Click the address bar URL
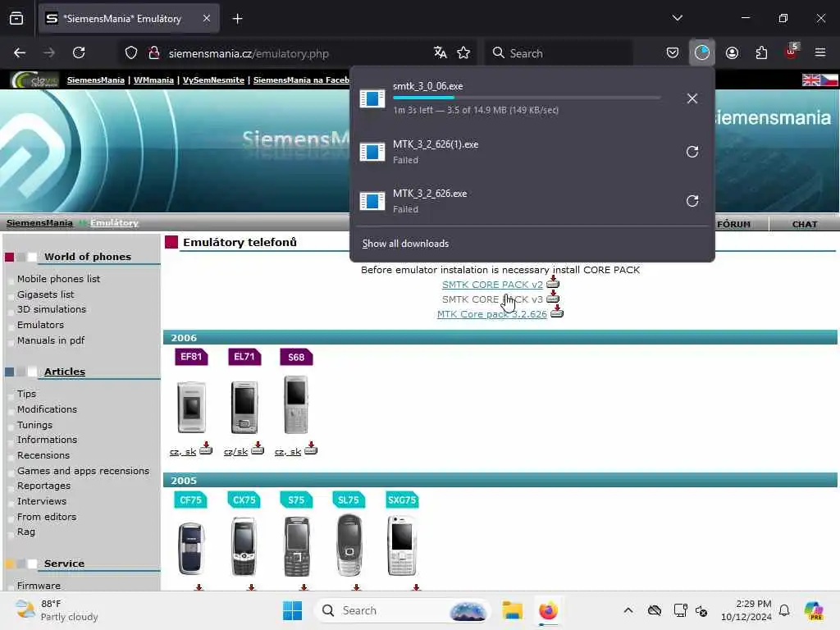The image size is (840, 630). tap(249, 53)
